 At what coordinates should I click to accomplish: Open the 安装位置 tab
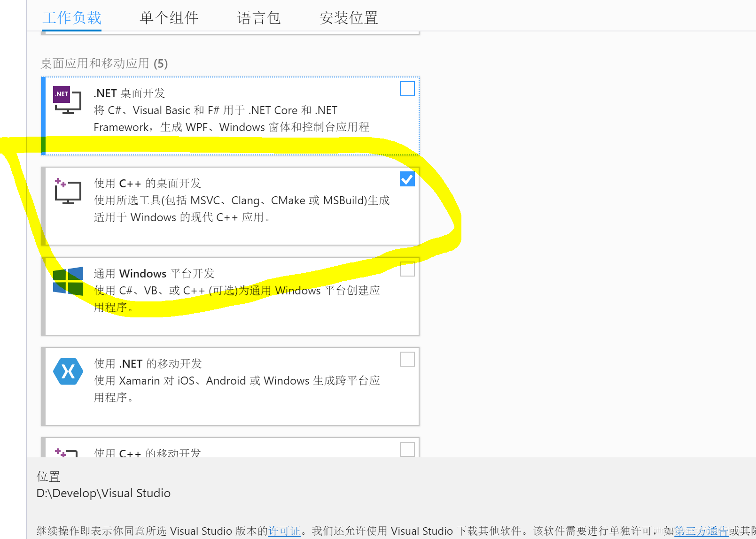click(349, 18)
